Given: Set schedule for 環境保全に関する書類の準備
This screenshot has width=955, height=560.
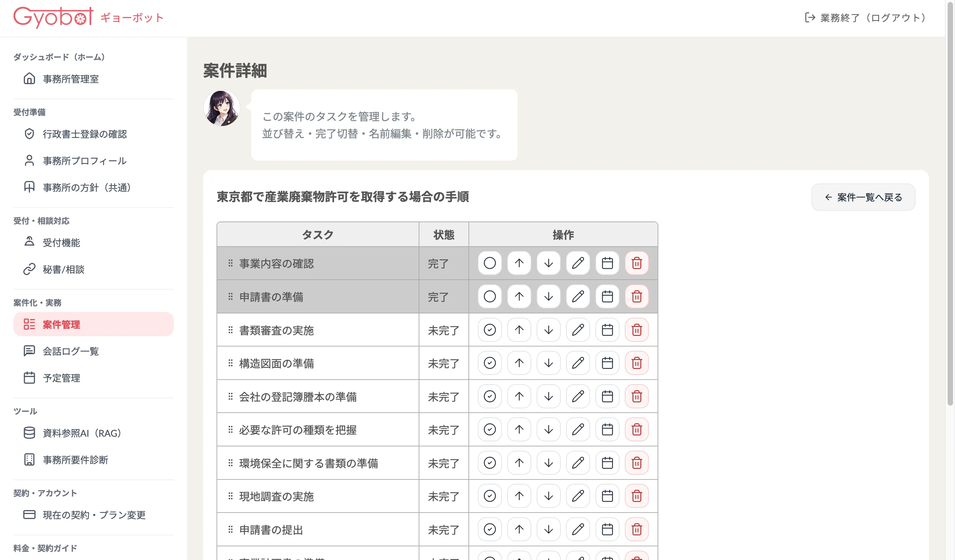Looking at the screenshot, I should (x=607, y=463).
